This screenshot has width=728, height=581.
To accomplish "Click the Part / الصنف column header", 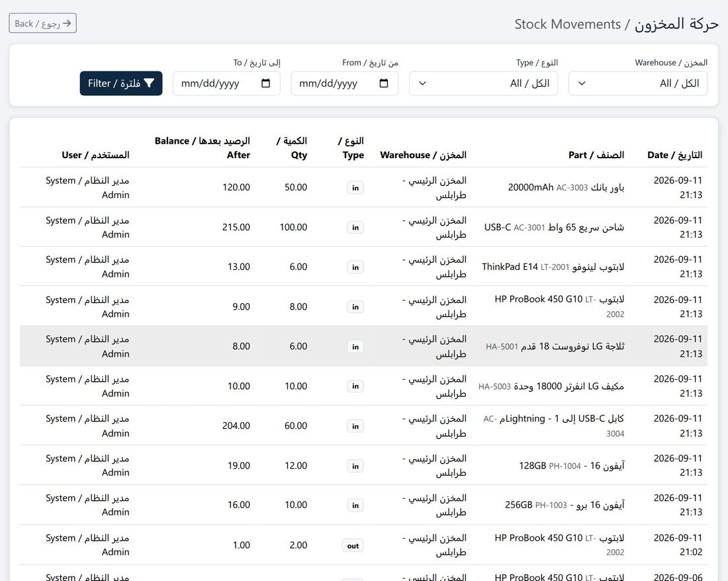I will click(596, 155).
